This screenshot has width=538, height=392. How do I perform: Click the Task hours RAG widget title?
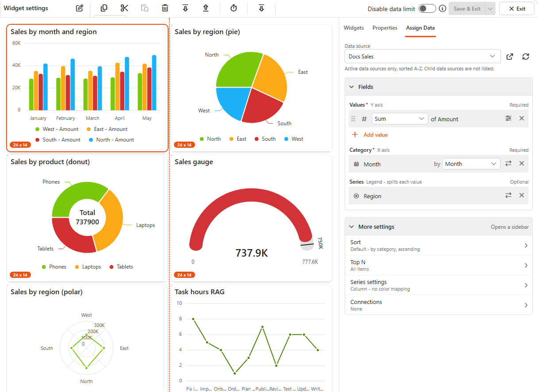point(200,292)
